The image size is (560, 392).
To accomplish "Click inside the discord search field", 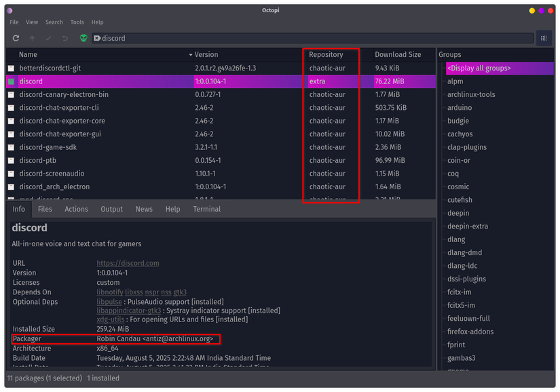I will pos(204,38).
